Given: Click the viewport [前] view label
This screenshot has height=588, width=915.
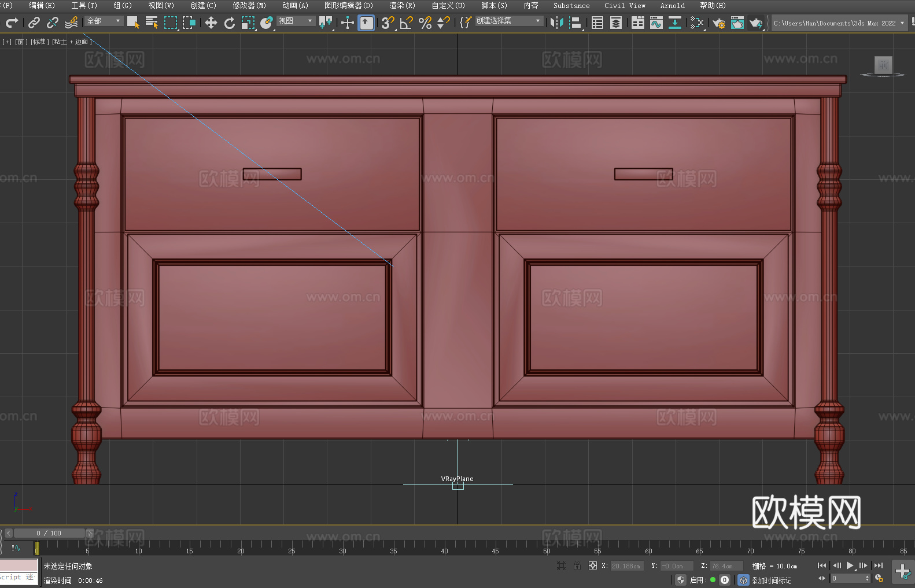Looking at the screenshot, I should click(x=21, y=42).
